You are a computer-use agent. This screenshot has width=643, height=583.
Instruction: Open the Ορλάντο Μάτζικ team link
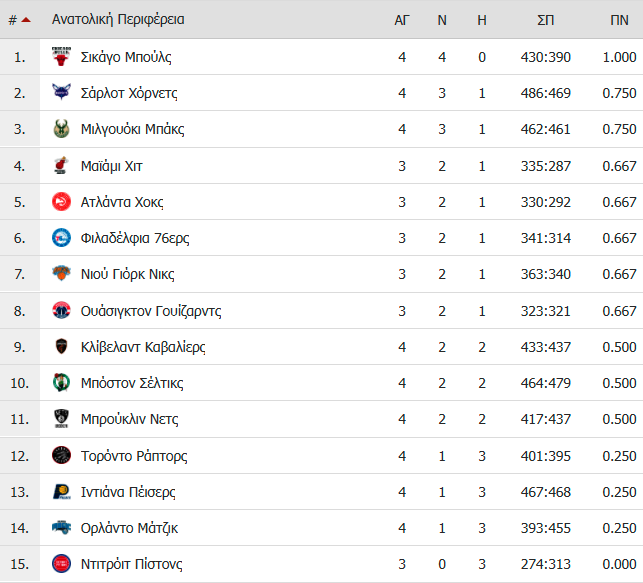pos(129,528)
